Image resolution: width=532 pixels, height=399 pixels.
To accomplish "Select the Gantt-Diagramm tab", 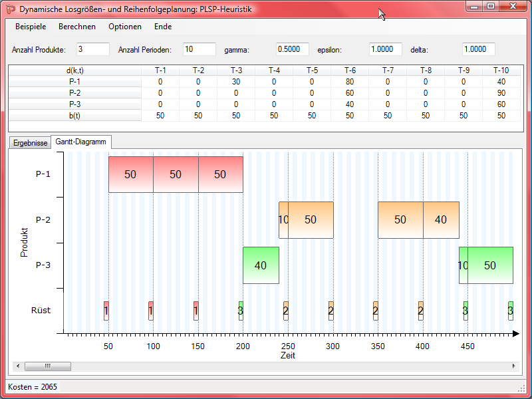I will [81, 142].
